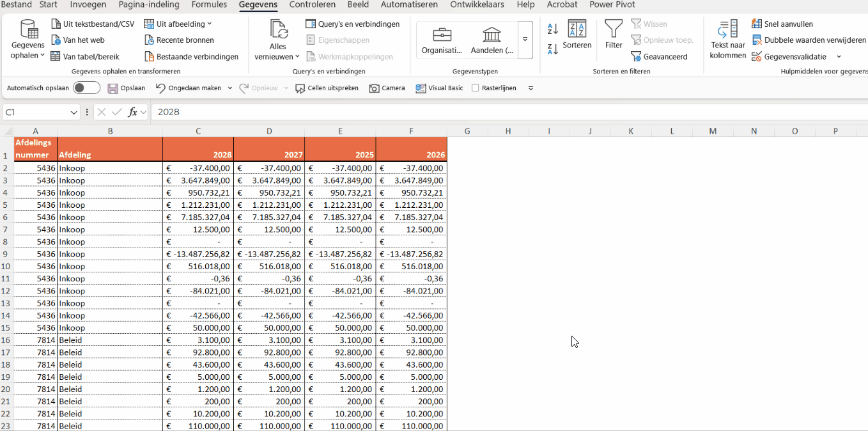Click the Name Box showing C1
This screenshot has height=431, width=868.
[x=35, y=112]
